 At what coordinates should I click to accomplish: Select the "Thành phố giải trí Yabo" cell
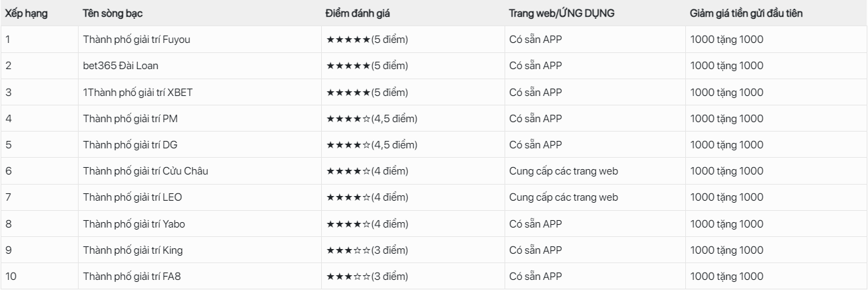pyautogui.click(x=134, y=224)
